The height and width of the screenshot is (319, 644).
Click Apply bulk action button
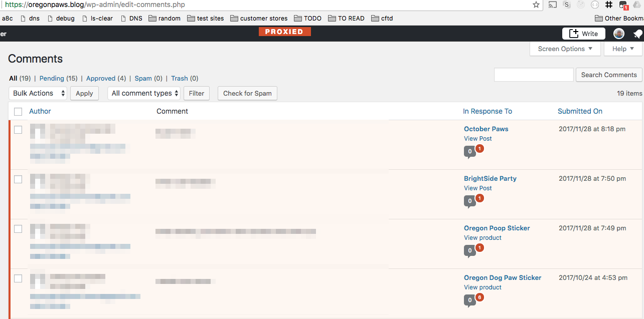(x=84, y=93)
